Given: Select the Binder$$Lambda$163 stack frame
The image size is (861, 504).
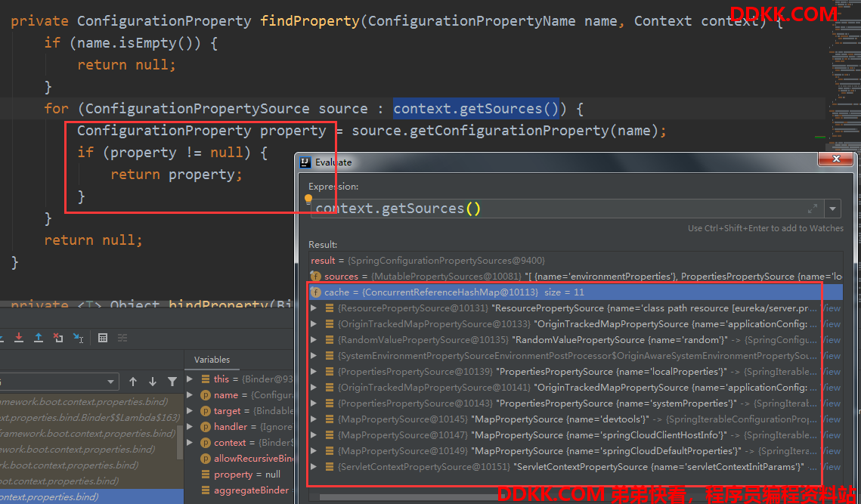Looking at the screenshot, I should coord(90,417).
